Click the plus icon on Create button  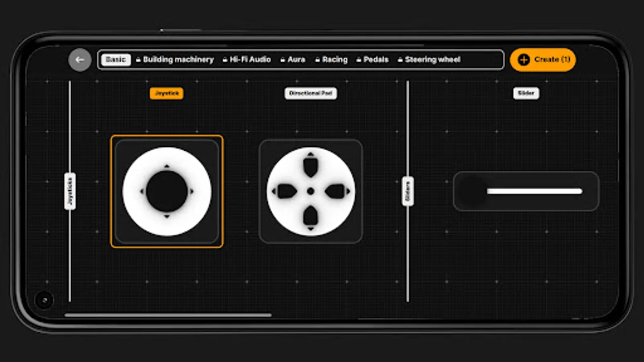[x=523, y=60]
